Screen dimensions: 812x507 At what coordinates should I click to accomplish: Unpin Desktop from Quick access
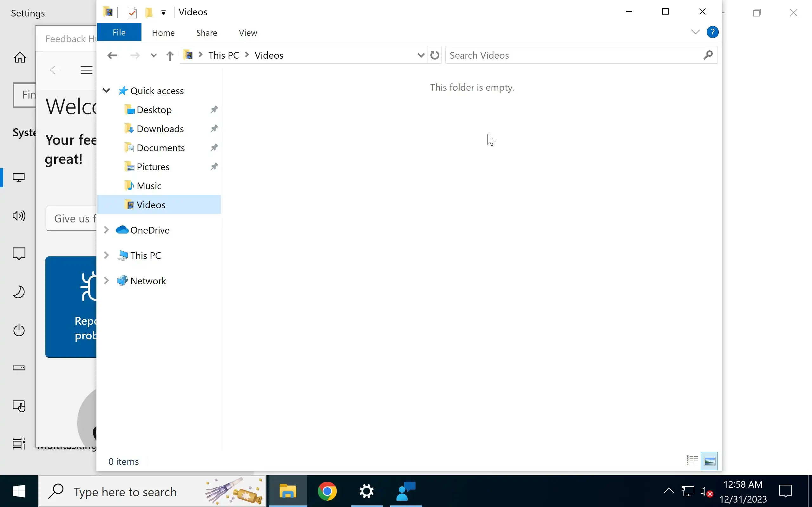pos(214,110)
